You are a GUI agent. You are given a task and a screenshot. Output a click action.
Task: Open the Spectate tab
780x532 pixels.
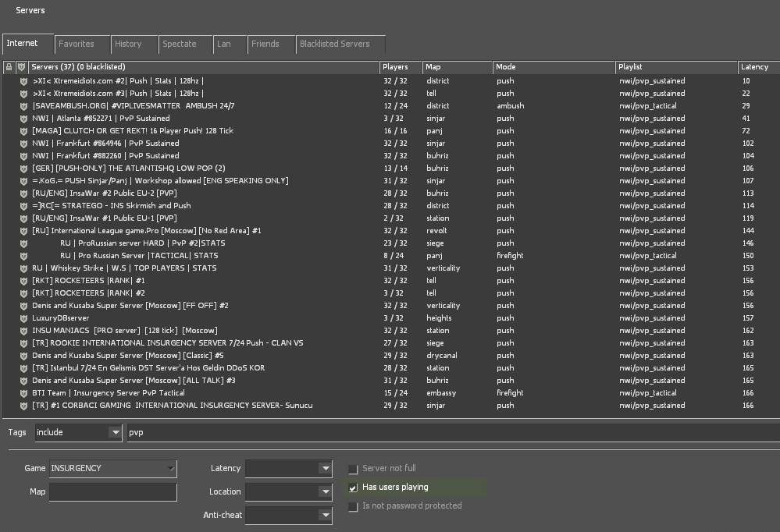(186, 44)
